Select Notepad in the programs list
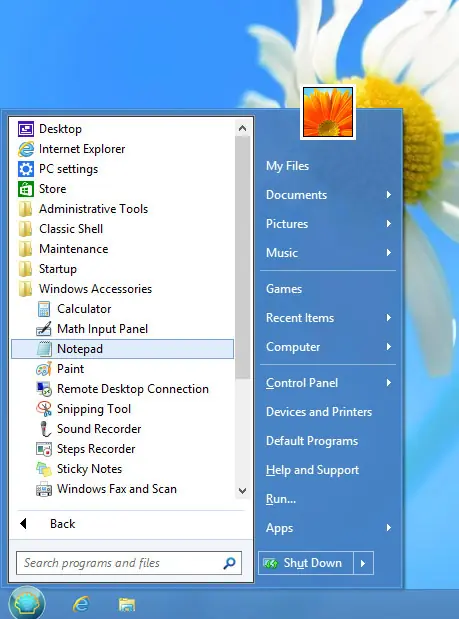Screen dimensions: 459x619 [122, 349]
